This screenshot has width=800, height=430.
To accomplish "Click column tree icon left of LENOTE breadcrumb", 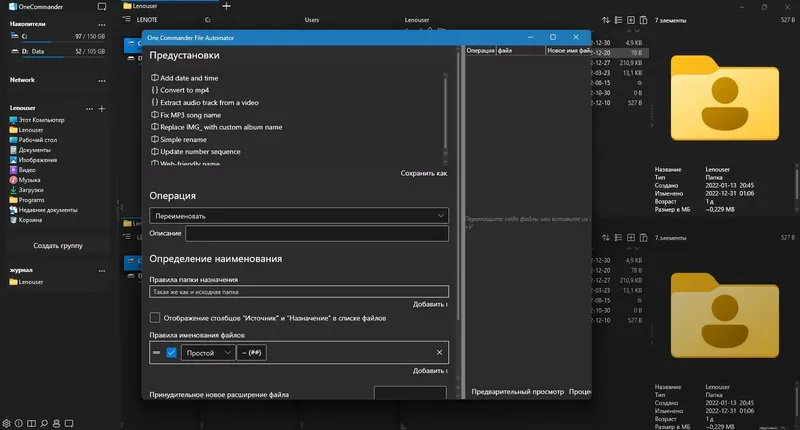I will [x=127, y=19].
